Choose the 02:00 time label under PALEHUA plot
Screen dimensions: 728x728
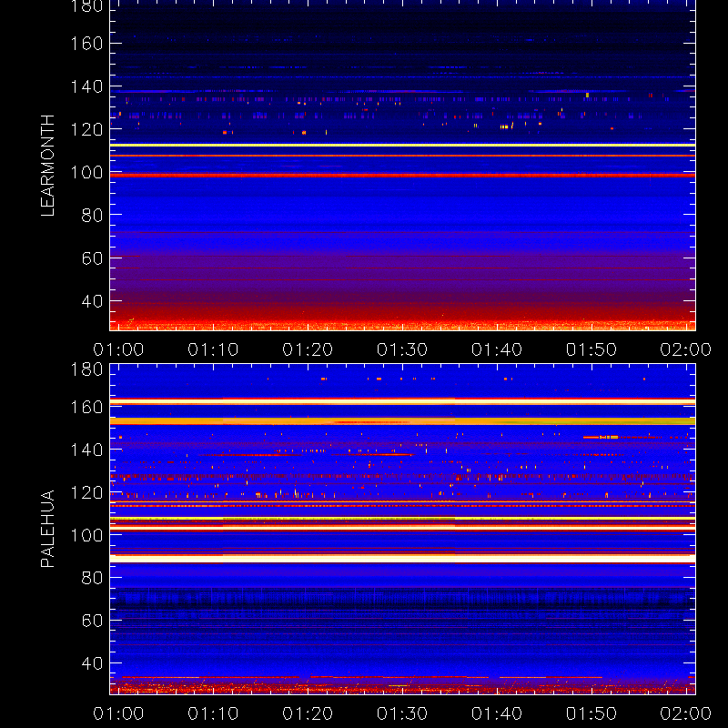(x=686, y=713)
